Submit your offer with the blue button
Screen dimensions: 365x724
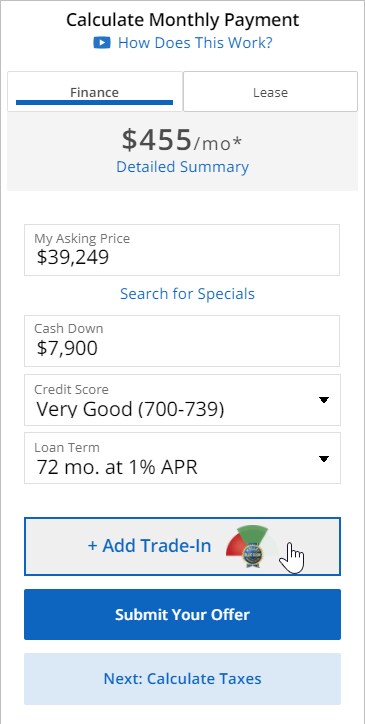[x=182, y=614]
